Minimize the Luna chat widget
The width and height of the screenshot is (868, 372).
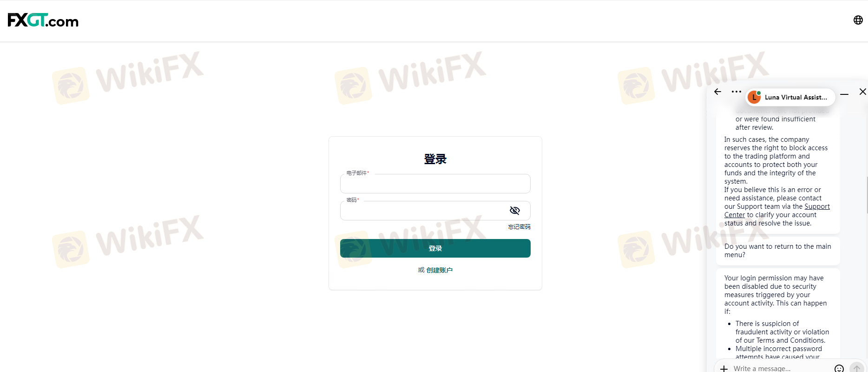click(x=844, y=94)
